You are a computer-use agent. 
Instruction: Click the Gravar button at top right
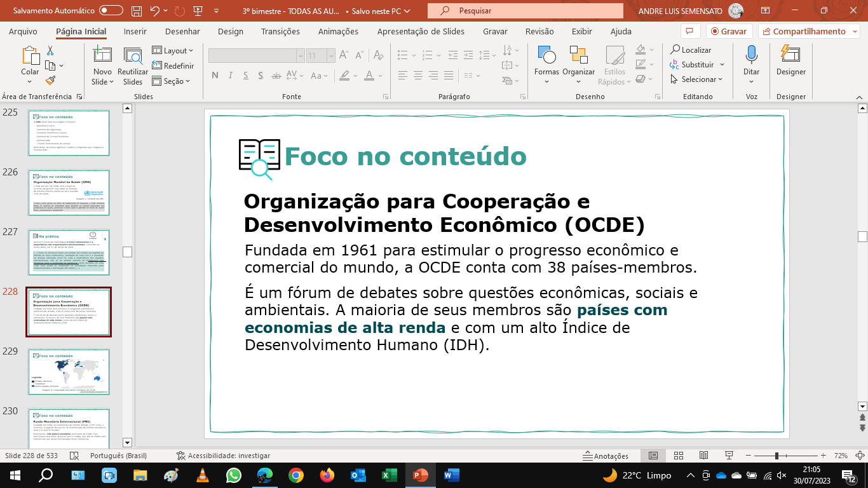(x=729, y=31)
